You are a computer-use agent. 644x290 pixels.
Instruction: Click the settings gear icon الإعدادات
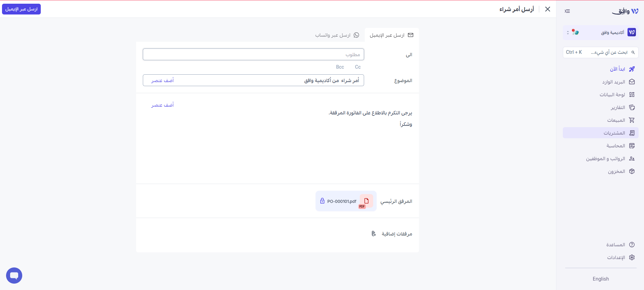(632, 257)
